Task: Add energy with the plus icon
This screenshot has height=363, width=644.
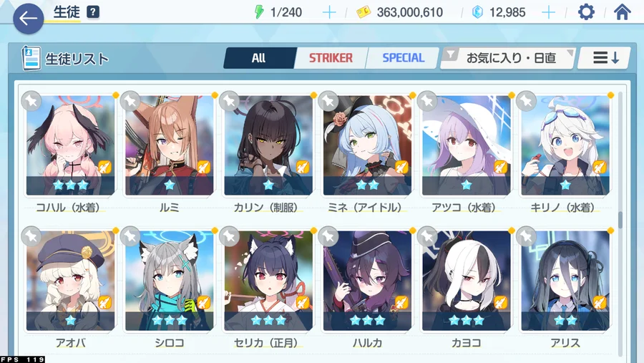Action: coord(329,12)
